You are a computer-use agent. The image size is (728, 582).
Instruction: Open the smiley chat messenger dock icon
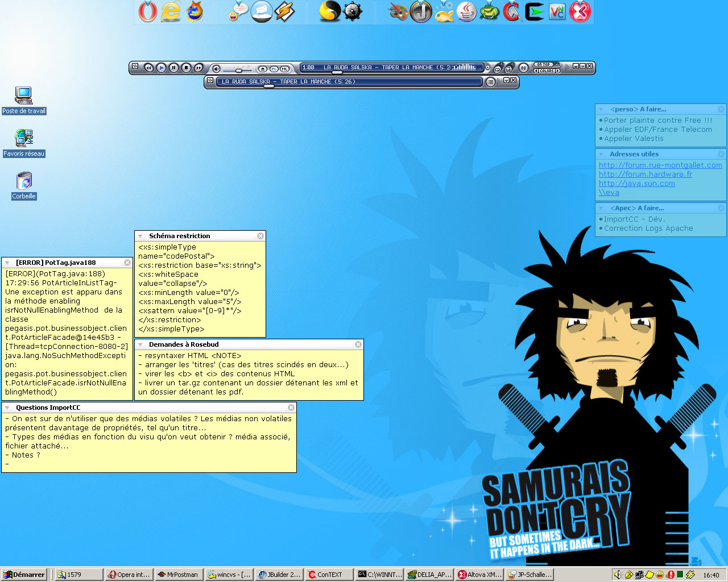pyautogui.click(x=239, y=11)
